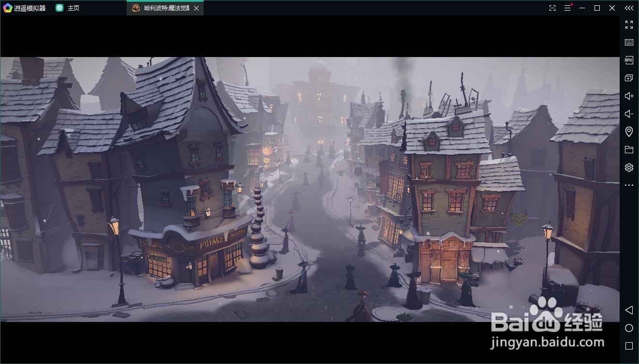
Task: Open the multi-instance manager icon
Action: pos(629,78)
